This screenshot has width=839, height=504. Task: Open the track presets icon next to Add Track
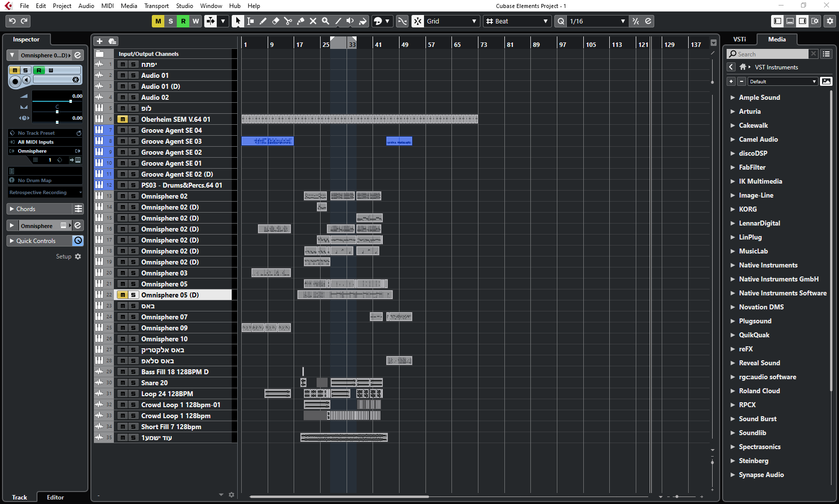click(112, 41)
